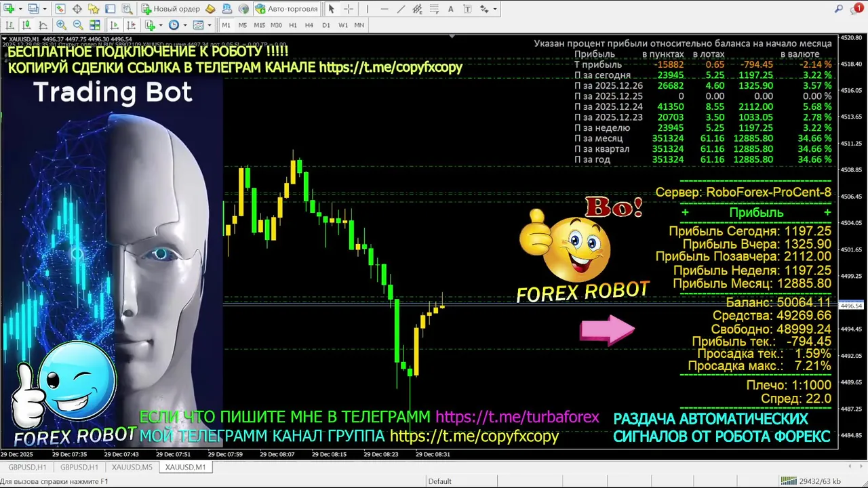Screen dimensions: 868x488
Task: Open the arrows objects tool icon
Action: coord(484,9)
